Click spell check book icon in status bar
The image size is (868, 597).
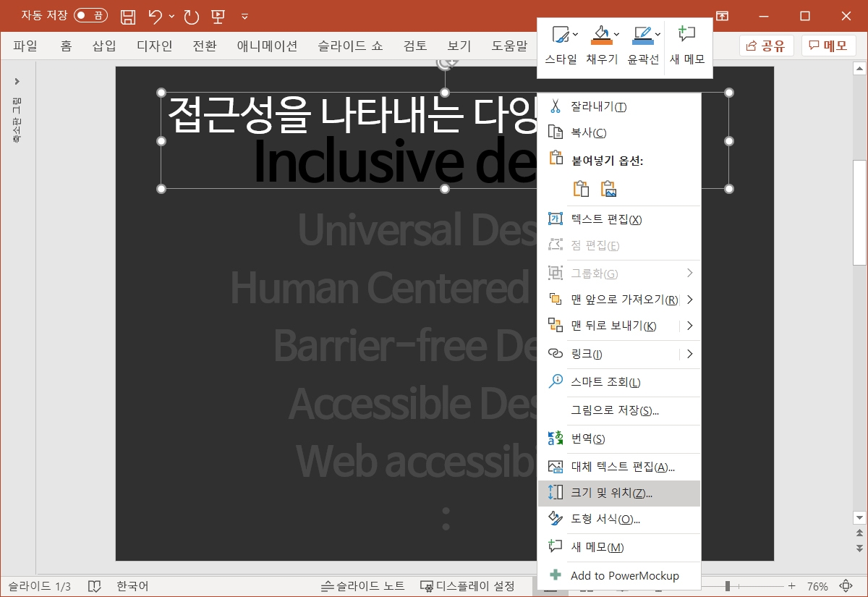pyautogui.click(x=94, y=586)
